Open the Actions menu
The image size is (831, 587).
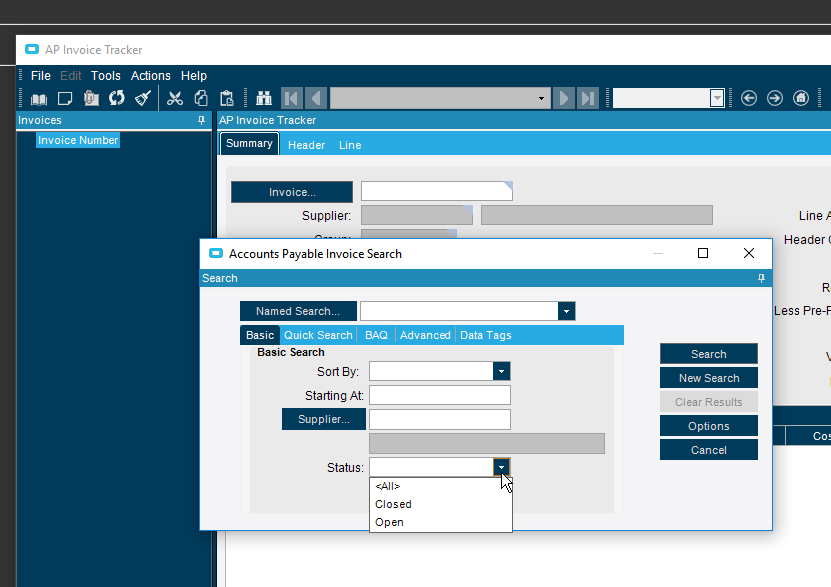click(151, 76)
